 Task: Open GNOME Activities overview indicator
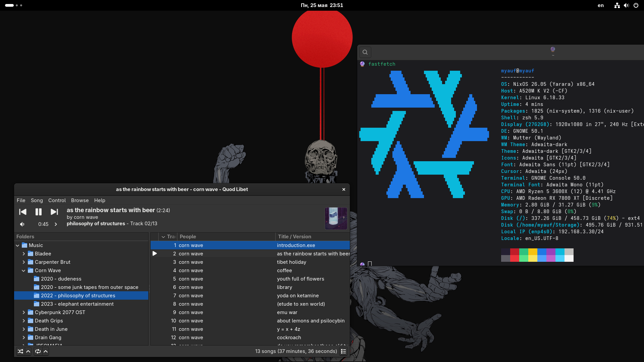point(14,5)
